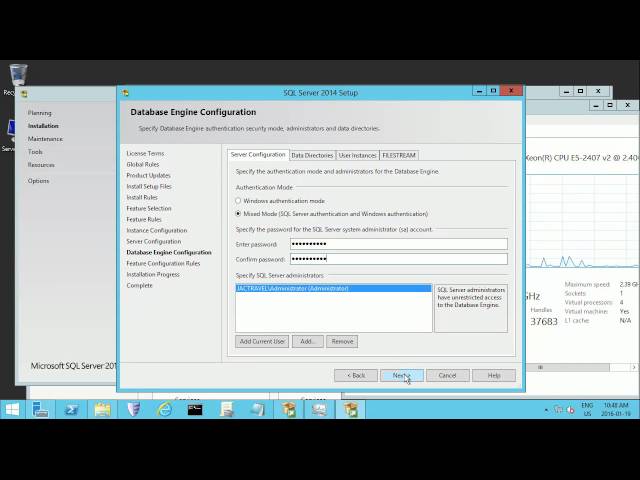
Task: Open the Windows Start button
Action: pos(12,409)
